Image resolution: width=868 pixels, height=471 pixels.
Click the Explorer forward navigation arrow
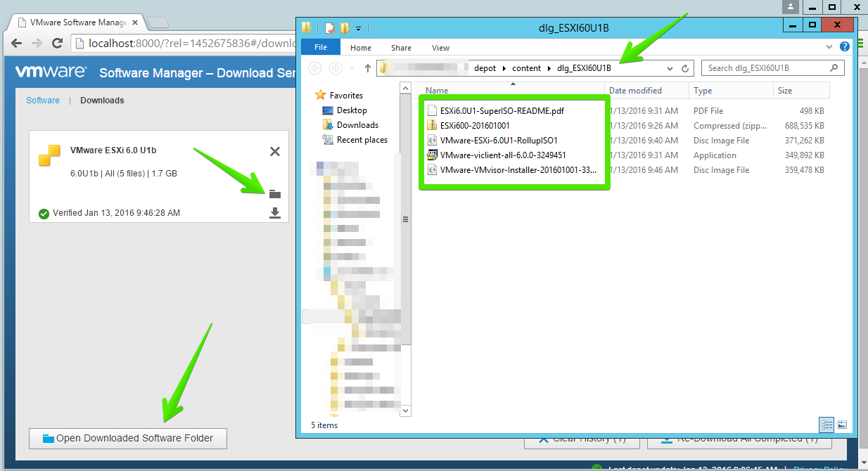(x=336, y=68)
